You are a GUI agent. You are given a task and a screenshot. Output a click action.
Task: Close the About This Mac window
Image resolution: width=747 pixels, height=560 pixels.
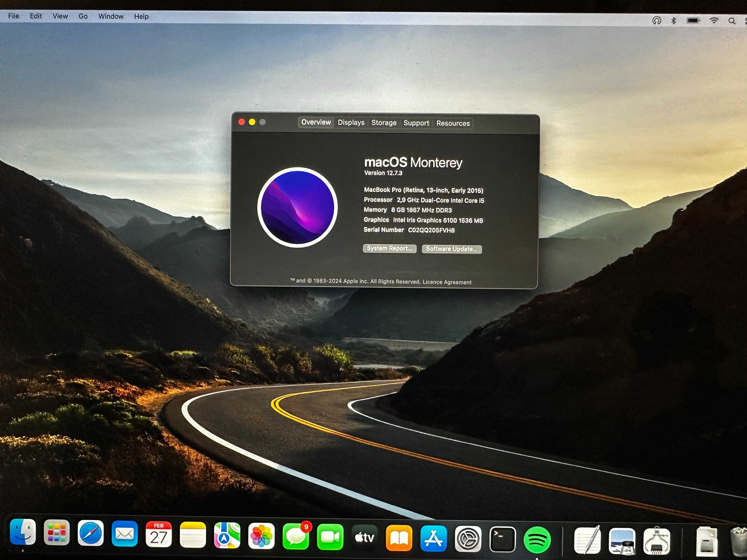tap(241, 122)
